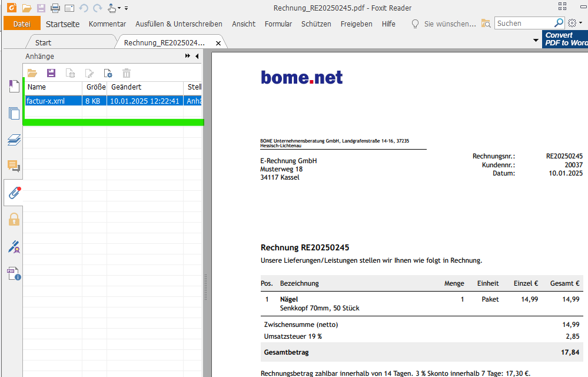Open touch mode dropdown arrow
The height and width of the screenshot is (377, 588).
coord(119,8)
